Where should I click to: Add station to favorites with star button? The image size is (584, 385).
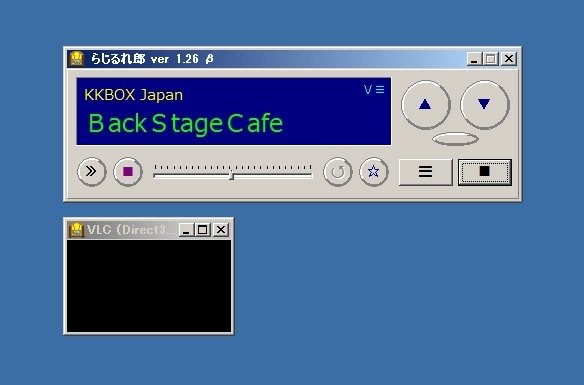click(374, 172)
